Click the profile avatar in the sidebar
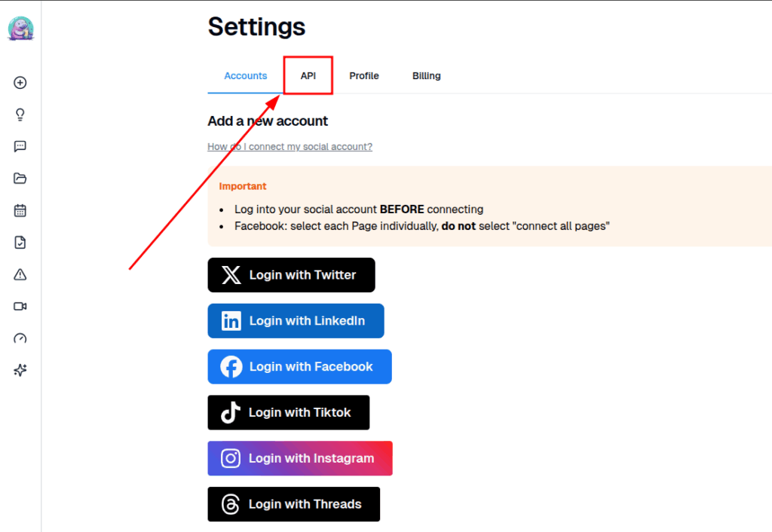The image size is (772, 532). click(20, 29)
